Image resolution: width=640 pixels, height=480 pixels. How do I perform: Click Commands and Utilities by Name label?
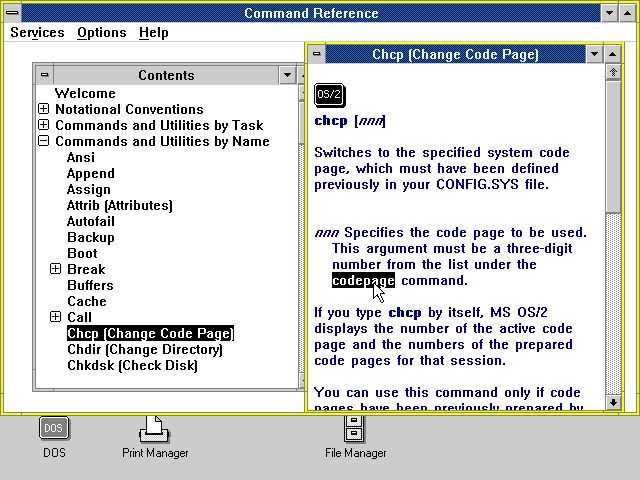pyautogui.click(x=162, y=141)
